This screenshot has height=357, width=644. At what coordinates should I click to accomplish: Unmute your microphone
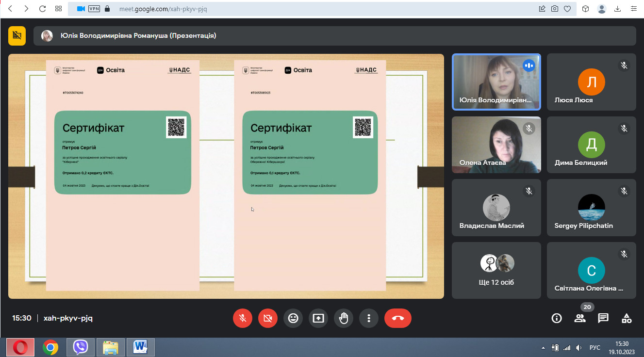[243, 318]
